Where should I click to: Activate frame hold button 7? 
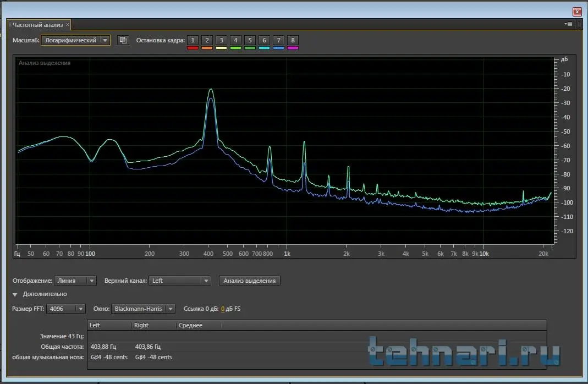point(278,40)
